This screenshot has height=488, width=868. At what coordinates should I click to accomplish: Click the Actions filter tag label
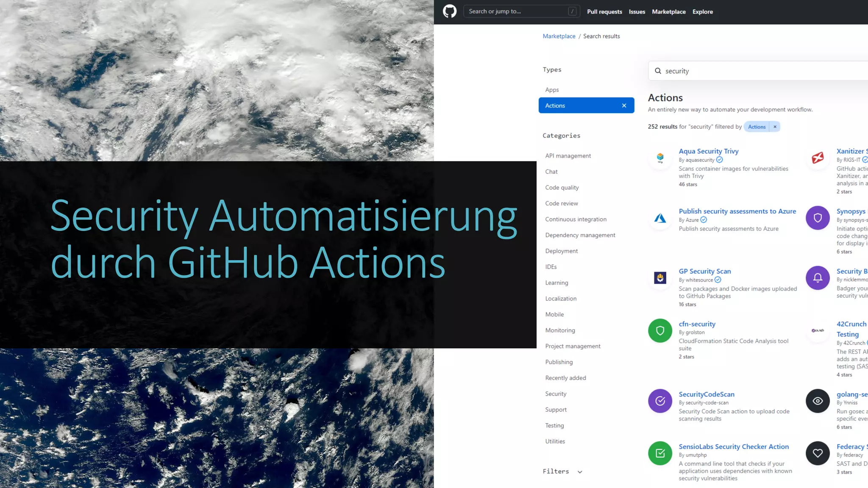pyautogui.click(x=757, y=127)
